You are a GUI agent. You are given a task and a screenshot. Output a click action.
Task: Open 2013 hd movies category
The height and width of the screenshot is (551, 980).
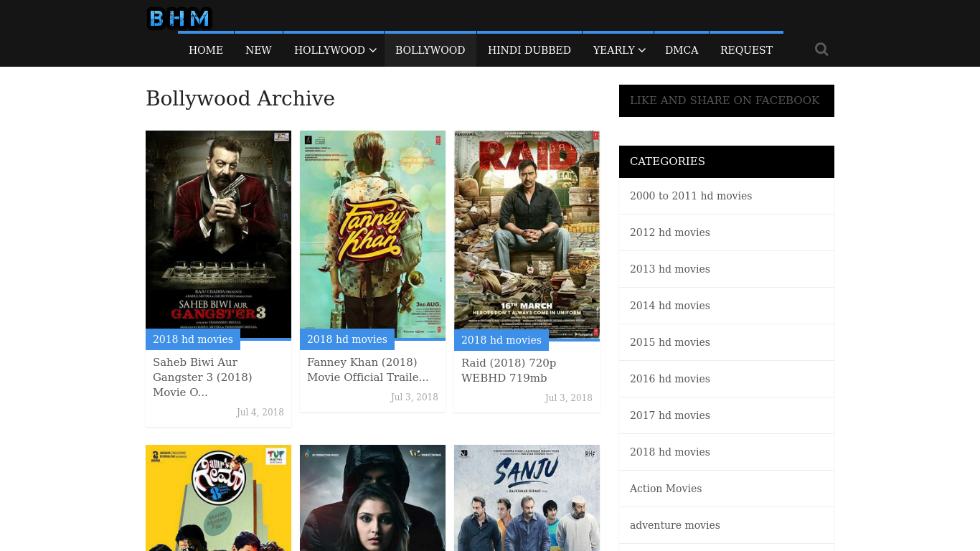click(670, 269)
